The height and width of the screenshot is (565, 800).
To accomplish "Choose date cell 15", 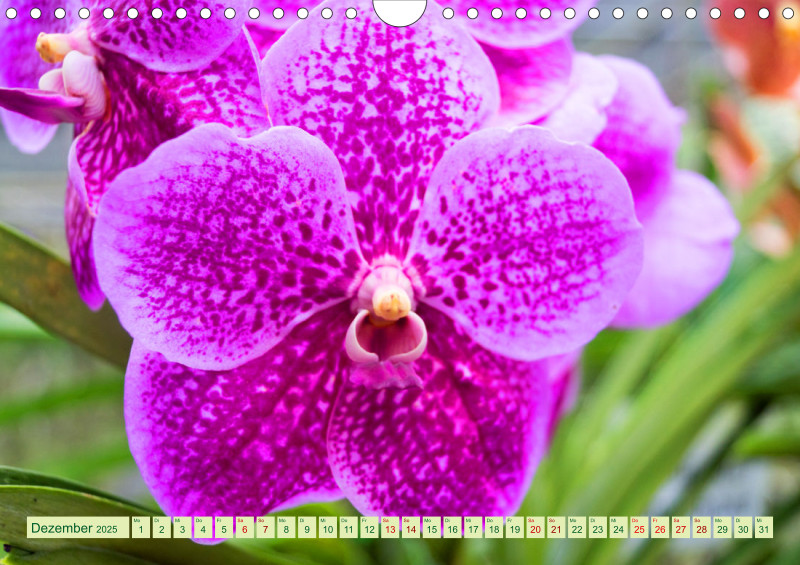I will click(x=432, y=527).
